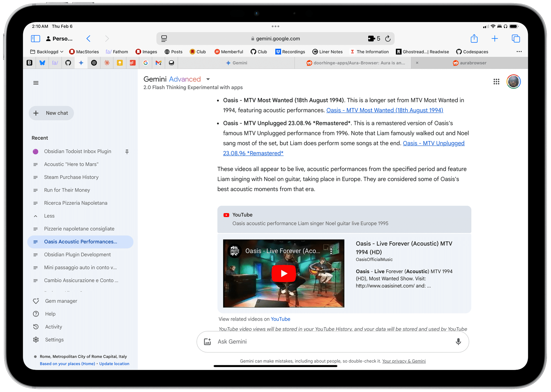Viewport: 551px width, 392px height.
Task: Open Gemini Activity
Action: [x=47, y=327]
